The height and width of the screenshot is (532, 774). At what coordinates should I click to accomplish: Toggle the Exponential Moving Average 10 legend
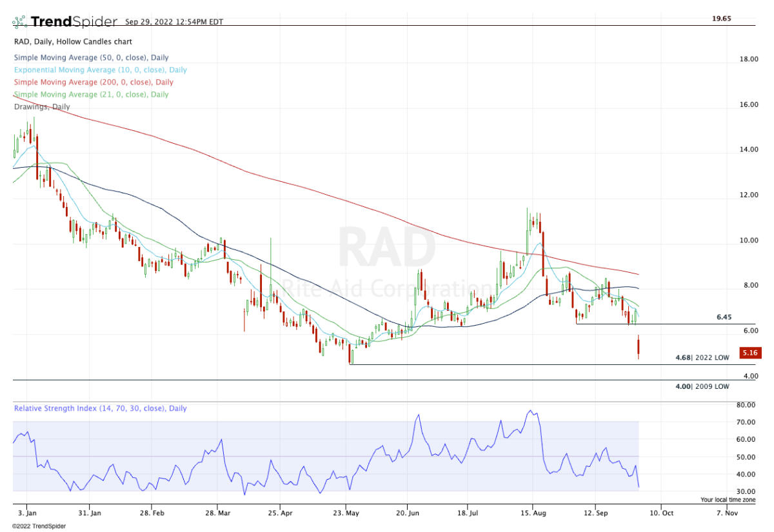[x=100, y=70]
